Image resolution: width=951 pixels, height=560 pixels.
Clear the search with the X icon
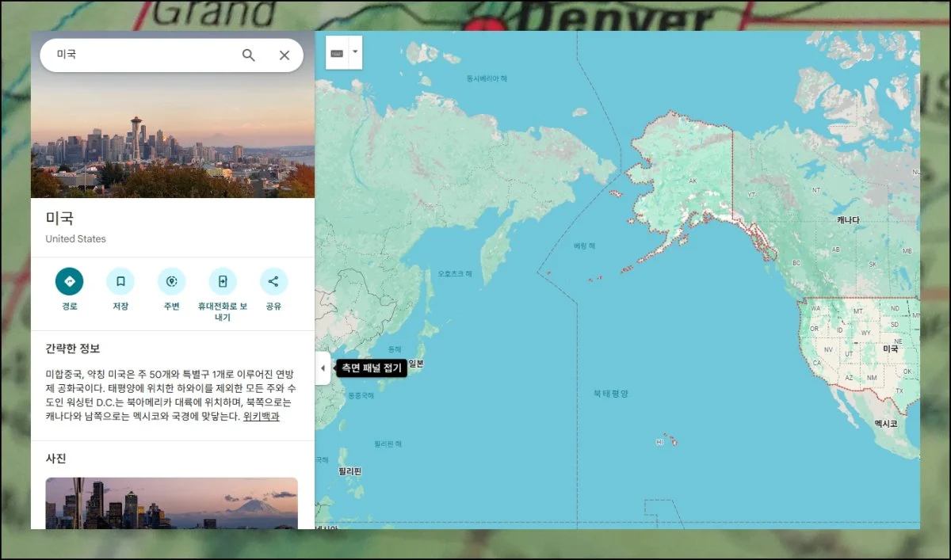click(284, 55)
